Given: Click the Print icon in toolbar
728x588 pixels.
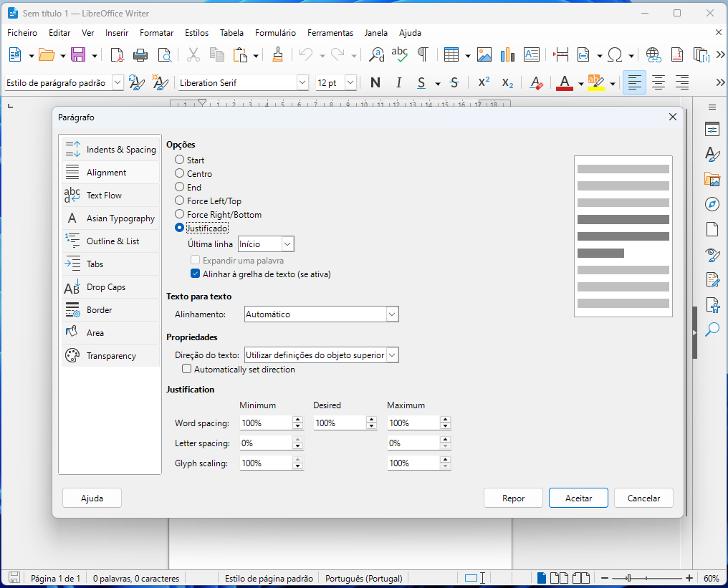Looking at the screenshot, I should point(140,55).
